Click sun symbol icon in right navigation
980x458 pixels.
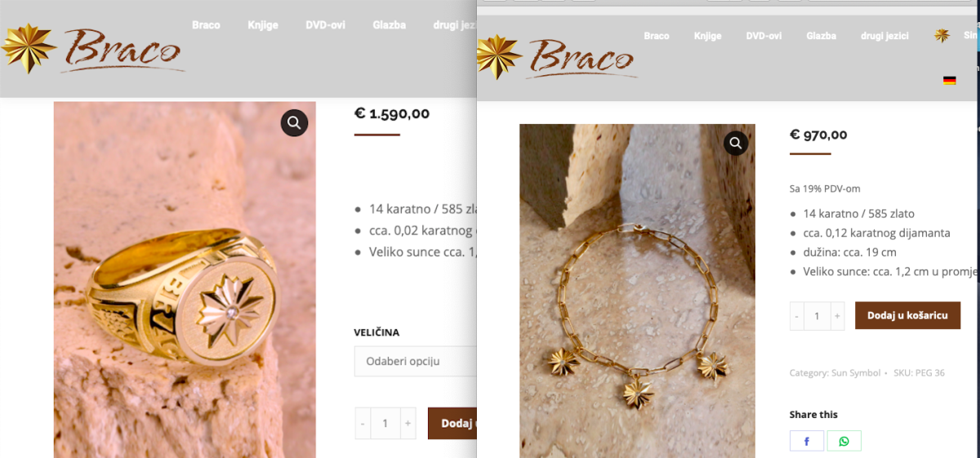point(942,36)
